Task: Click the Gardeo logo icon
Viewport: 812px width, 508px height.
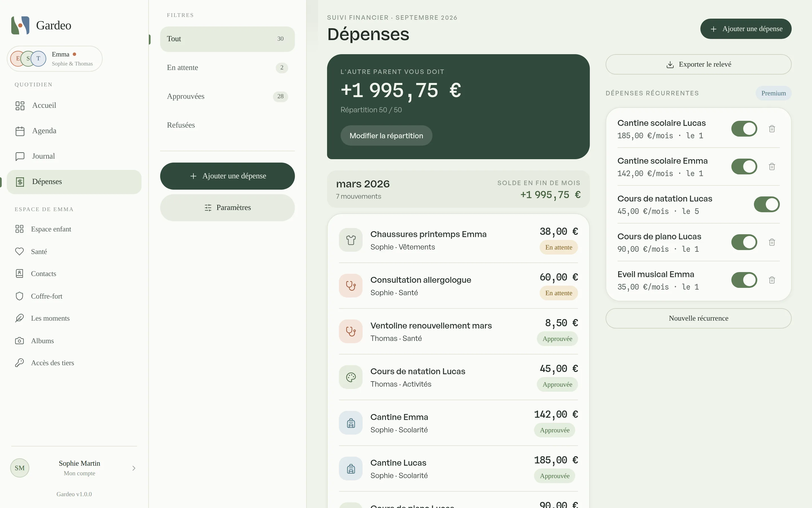Action: (20, 25)
